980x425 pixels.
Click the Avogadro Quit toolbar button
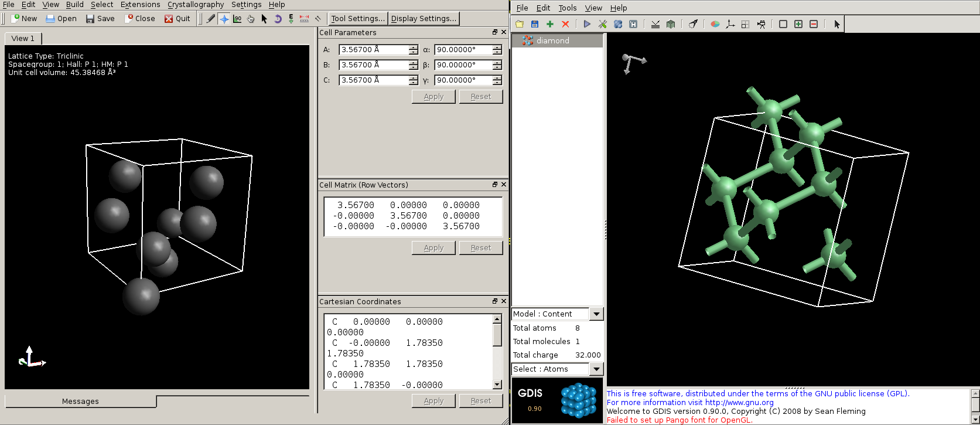177,19
